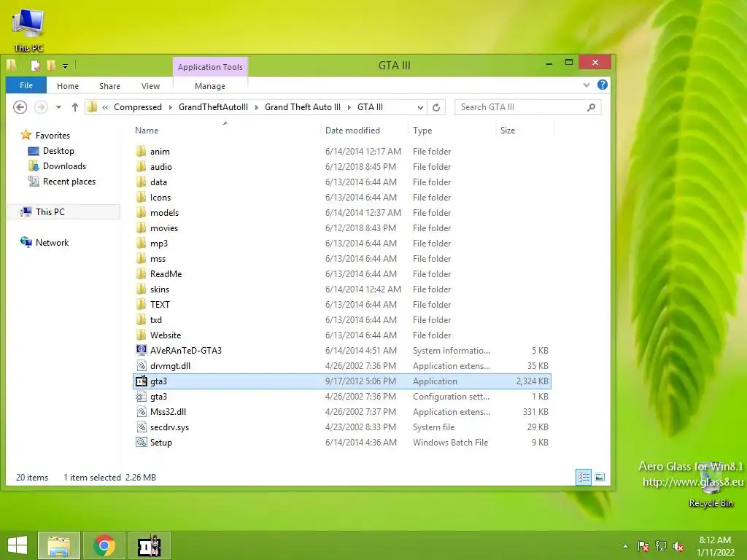Screen dimensions: 747x560
Task: Select the gta3 Application file
Action: tap(341, 381)
